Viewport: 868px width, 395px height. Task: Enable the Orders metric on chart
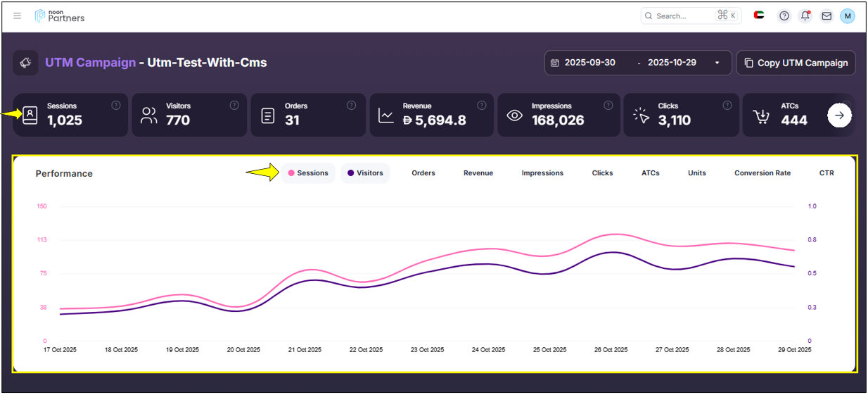(x=423, y=173)
